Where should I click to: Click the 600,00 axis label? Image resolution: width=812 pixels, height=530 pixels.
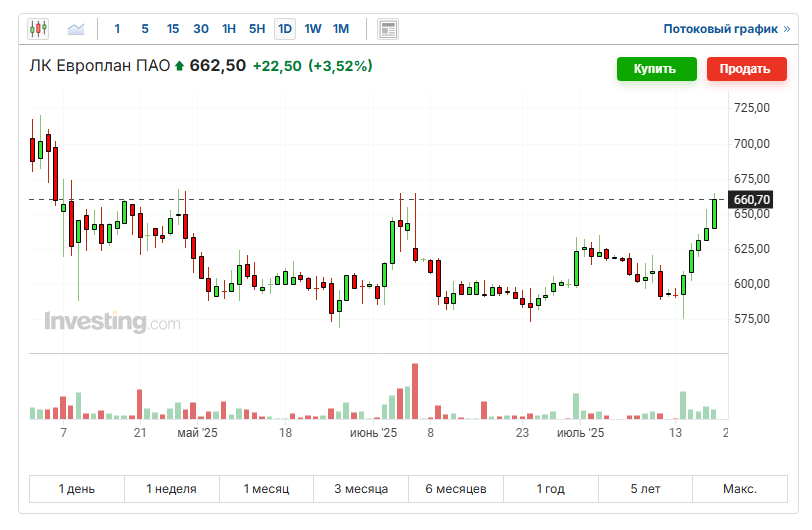tap(752, 284)
